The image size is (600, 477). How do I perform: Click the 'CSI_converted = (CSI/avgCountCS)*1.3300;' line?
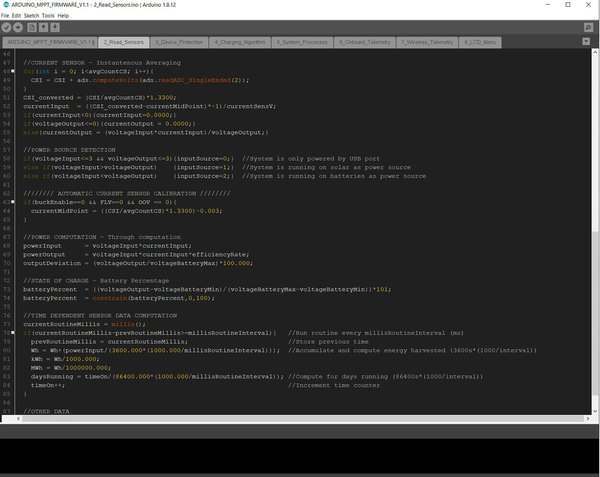coord(99,98)
